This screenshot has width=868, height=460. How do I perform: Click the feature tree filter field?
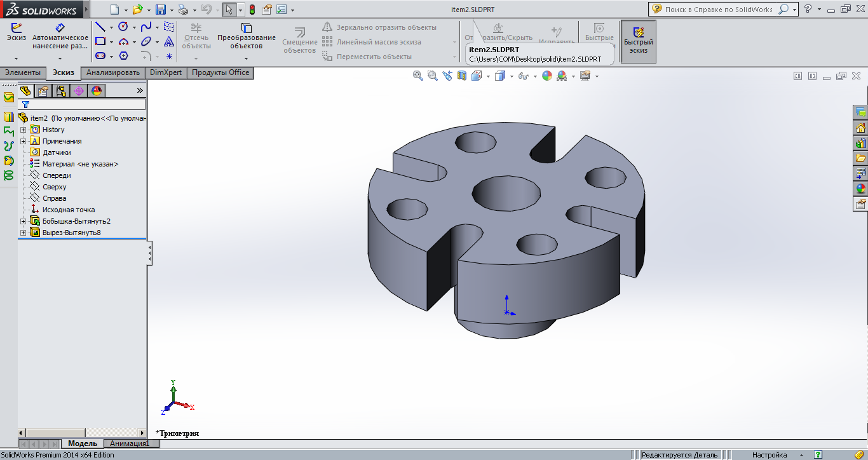(x=83, y=104)
